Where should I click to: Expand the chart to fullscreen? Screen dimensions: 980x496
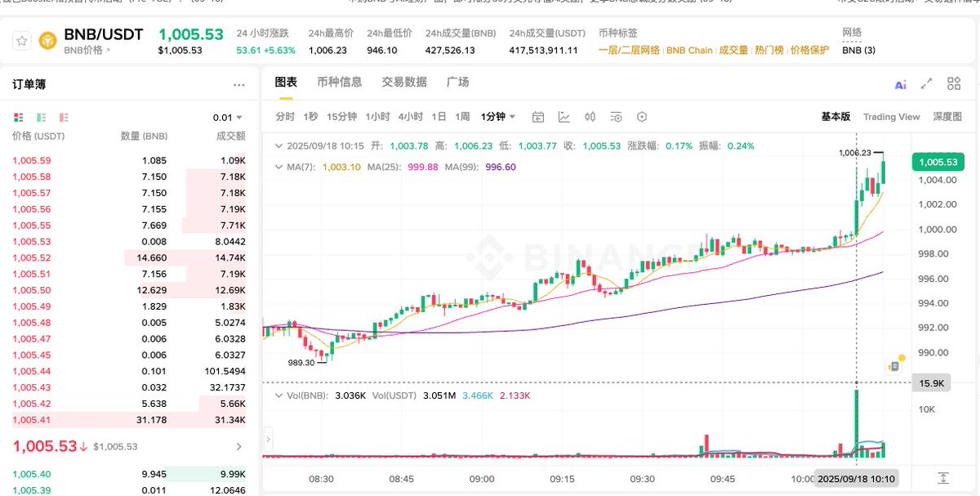tap(927, 83)
